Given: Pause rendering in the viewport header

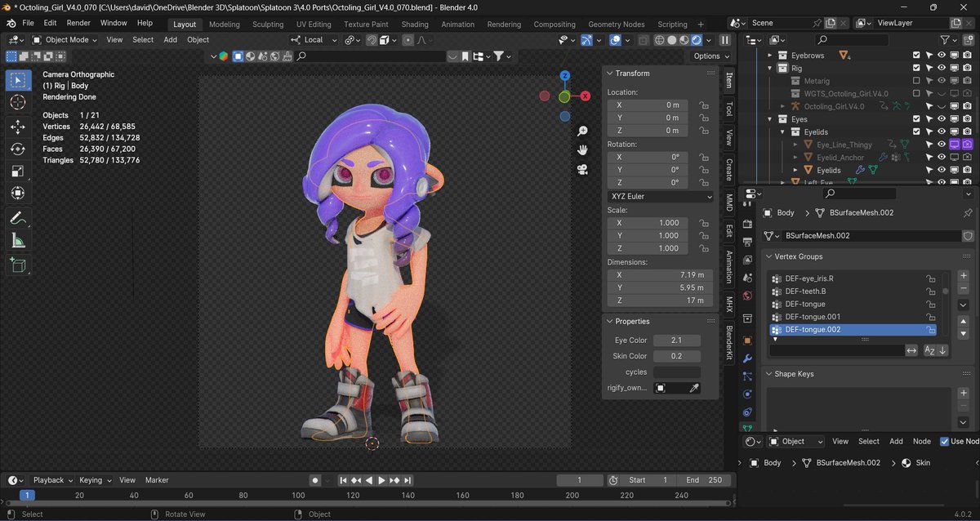Looking at the screenshot, I should tap(724, 39).
